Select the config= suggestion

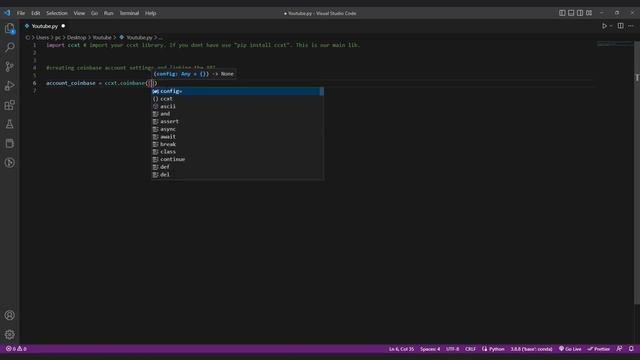238,91
